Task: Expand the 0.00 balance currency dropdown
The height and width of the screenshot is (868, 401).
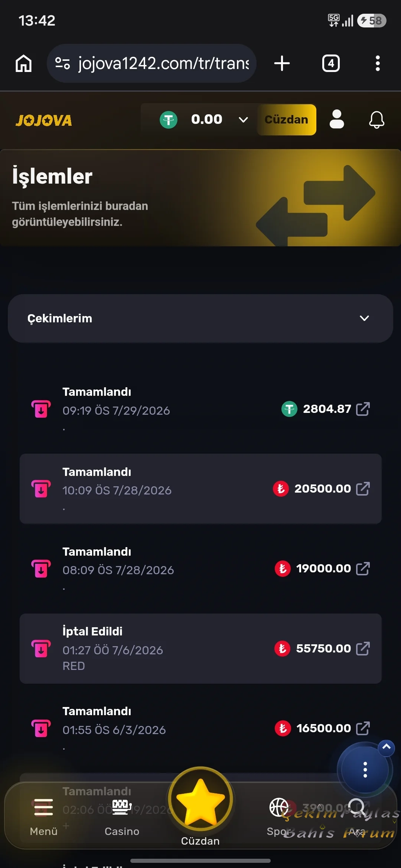Action: pyautogui.click(x=243, y=119)
